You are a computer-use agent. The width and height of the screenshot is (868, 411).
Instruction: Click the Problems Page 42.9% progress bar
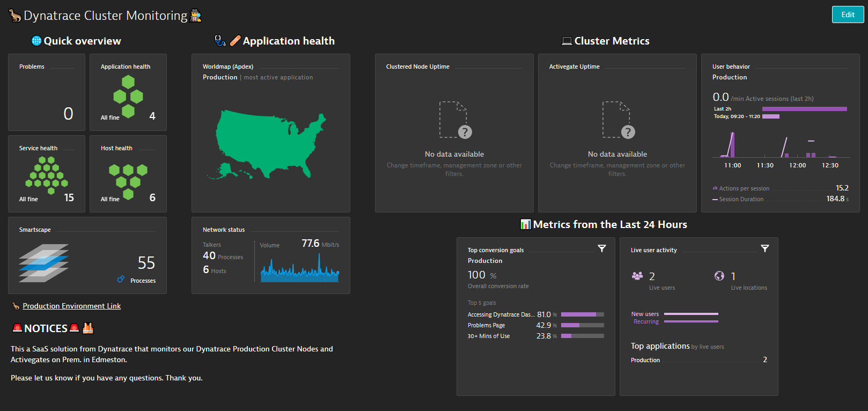583,325
